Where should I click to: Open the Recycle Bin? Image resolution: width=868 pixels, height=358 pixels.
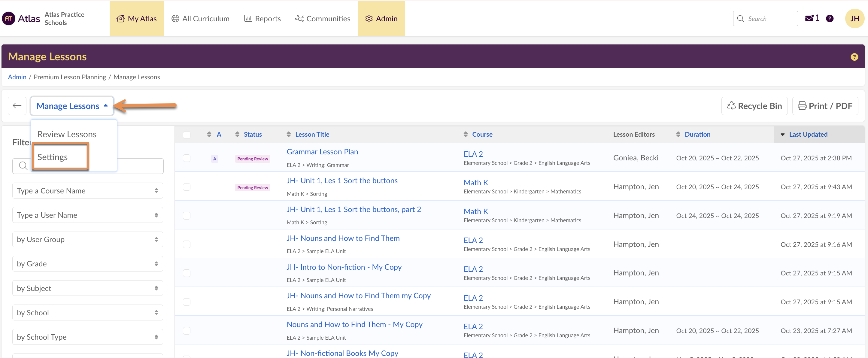754,106
